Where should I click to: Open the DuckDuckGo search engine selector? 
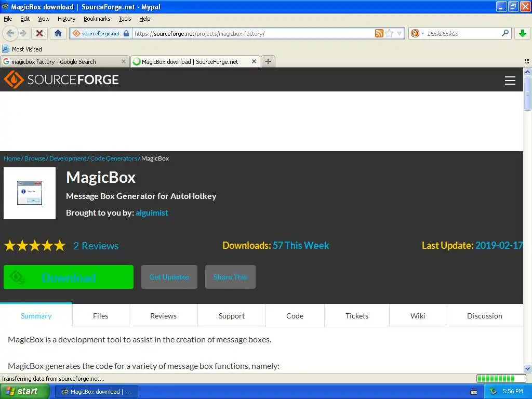click(417, 33)
